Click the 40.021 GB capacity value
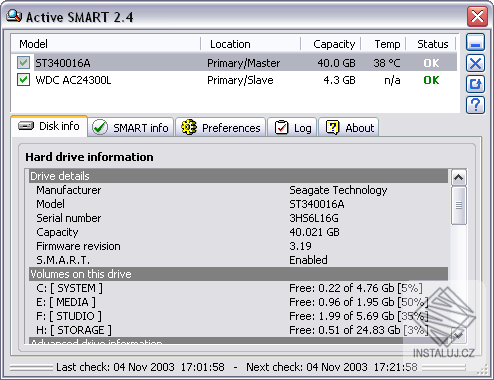The height and width of the screenshot is (380, 494). 314,232
